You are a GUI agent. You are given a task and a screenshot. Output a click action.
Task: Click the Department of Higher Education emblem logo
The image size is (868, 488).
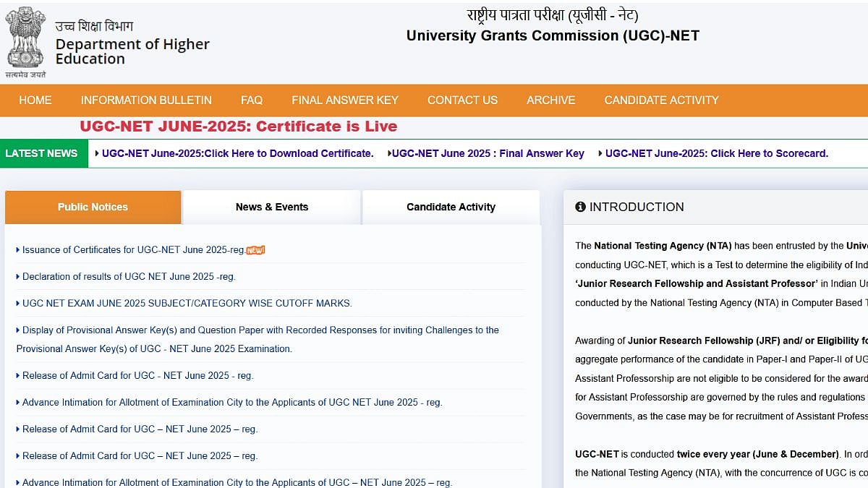[26, 38]
